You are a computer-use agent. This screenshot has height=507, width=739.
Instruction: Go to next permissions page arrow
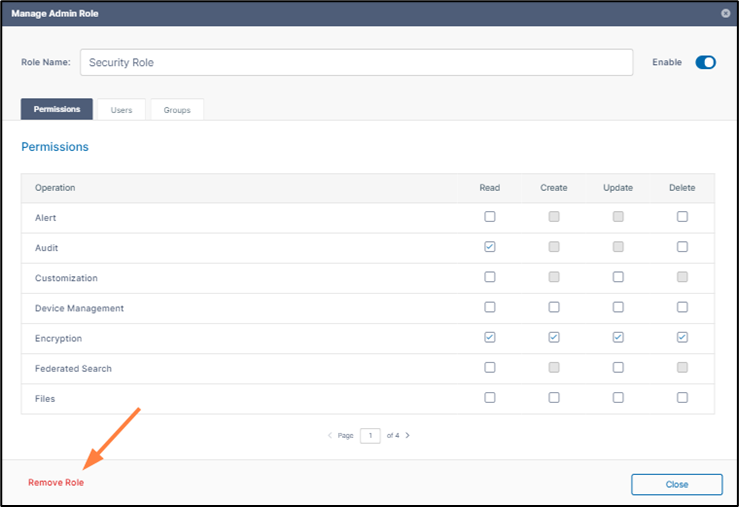[407, 436]
